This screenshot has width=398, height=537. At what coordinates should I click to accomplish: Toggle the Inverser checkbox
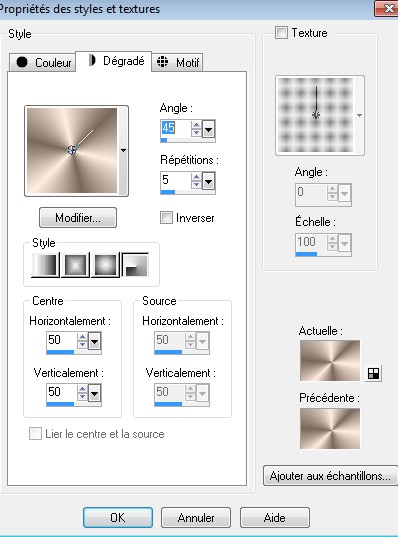coord(166,217)
